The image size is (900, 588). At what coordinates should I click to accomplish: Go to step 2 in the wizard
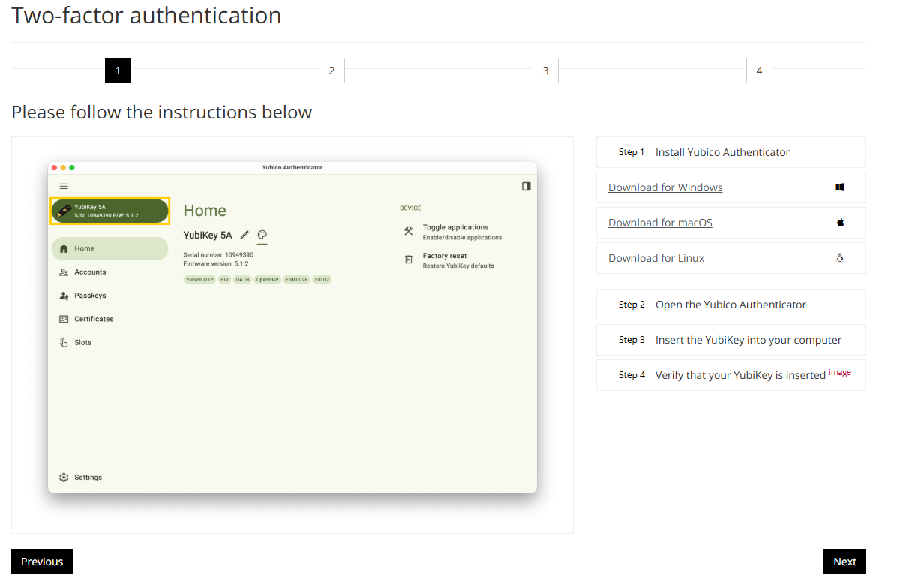click(x=331, y=70)
